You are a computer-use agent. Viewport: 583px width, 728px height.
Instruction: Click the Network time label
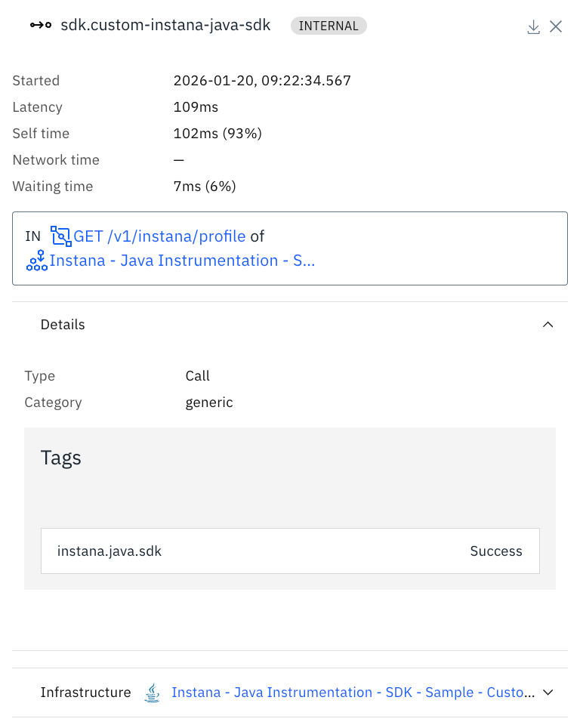click(x=56, y=160)
